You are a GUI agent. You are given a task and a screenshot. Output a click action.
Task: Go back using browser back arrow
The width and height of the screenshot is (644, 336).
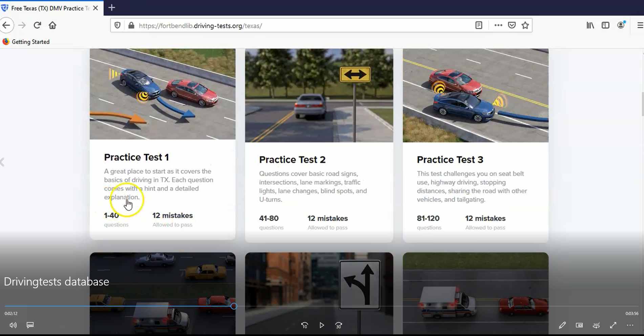point(6,25)
